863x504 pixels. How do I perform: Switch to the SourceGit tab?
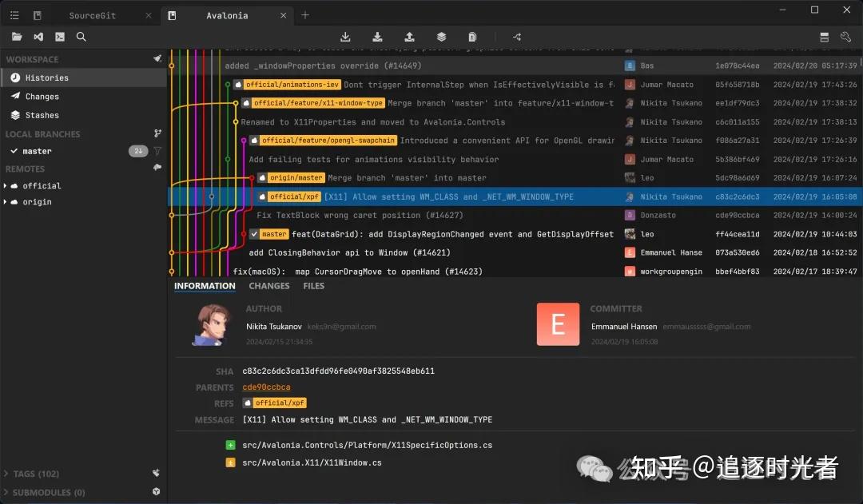(x=93, y=15)
